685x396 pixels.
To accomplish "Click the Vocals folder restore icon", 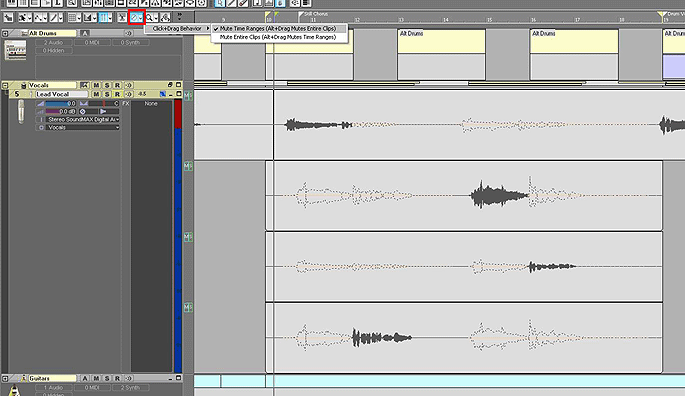I will tap(170, 85).
